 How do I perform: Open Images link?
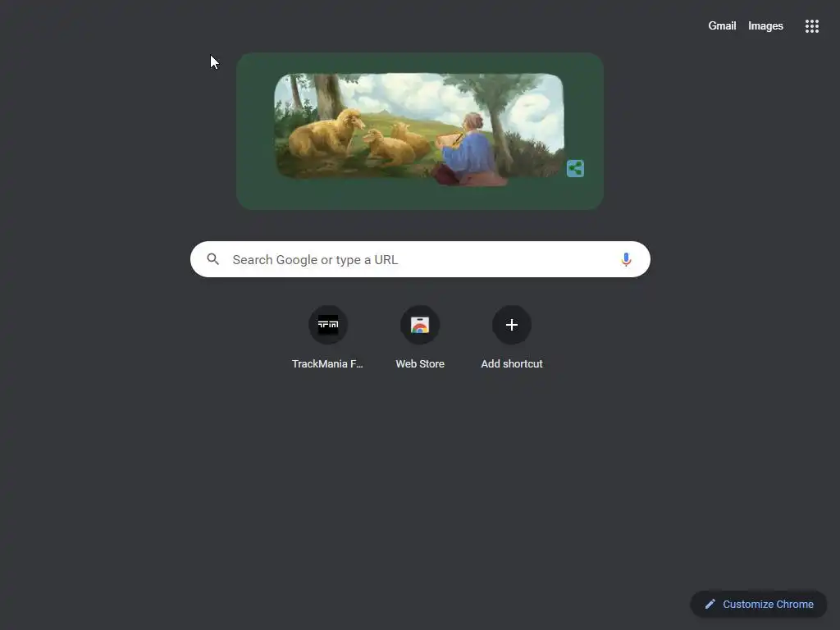pyautogui.click(x=765, y=25)
